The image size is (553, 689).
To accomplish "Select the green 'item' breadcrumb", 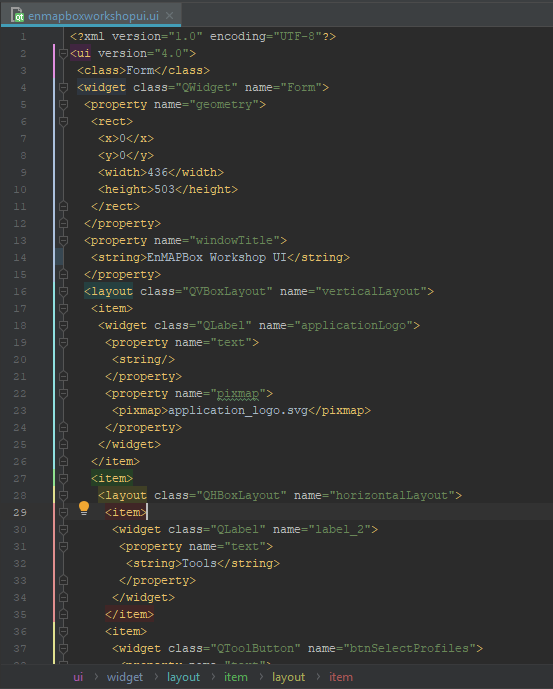I will [x=236, y=677].
